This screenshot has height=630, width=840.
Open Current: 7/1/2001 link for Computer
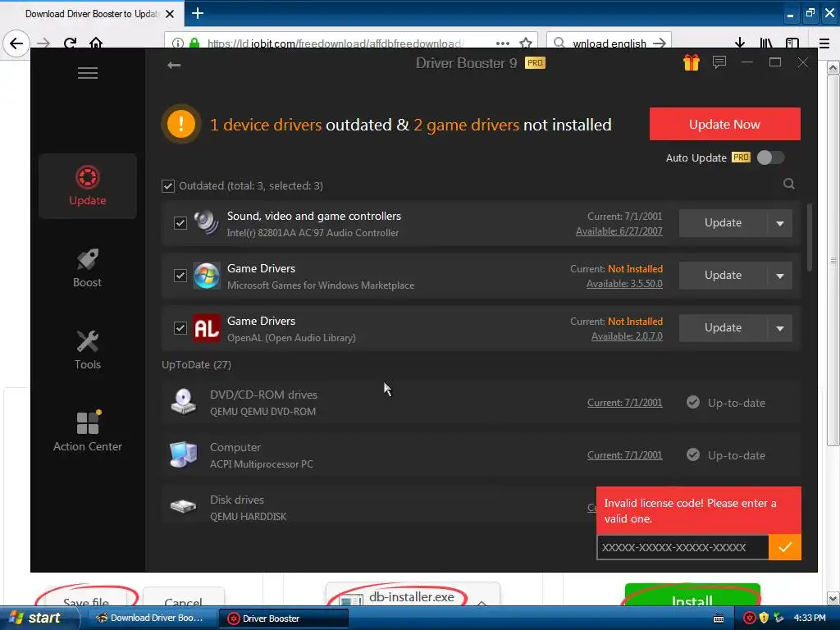[x=624, y=455]
